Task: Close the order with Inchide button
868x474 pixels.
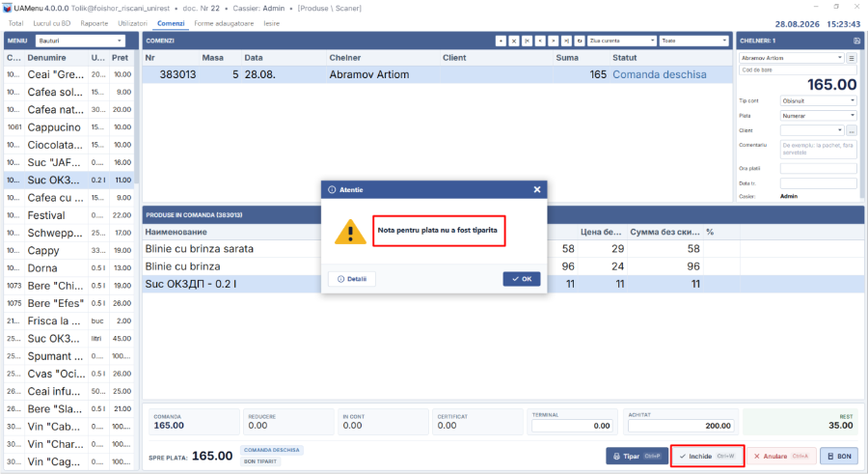Action: coord(707,456)
